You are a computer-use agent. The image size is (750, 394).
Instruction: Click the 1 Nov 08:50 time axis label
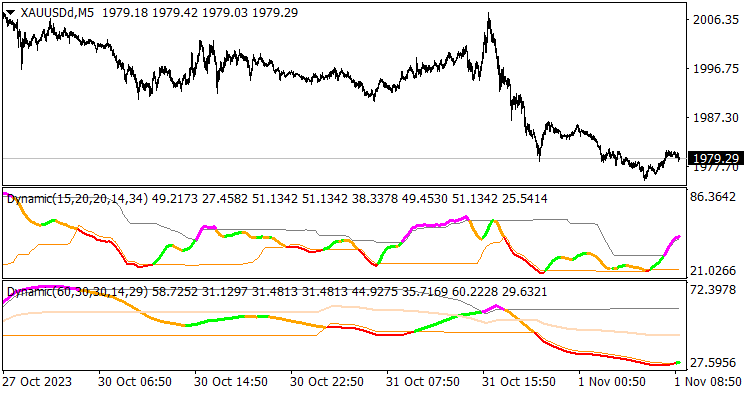pos(708,382)
